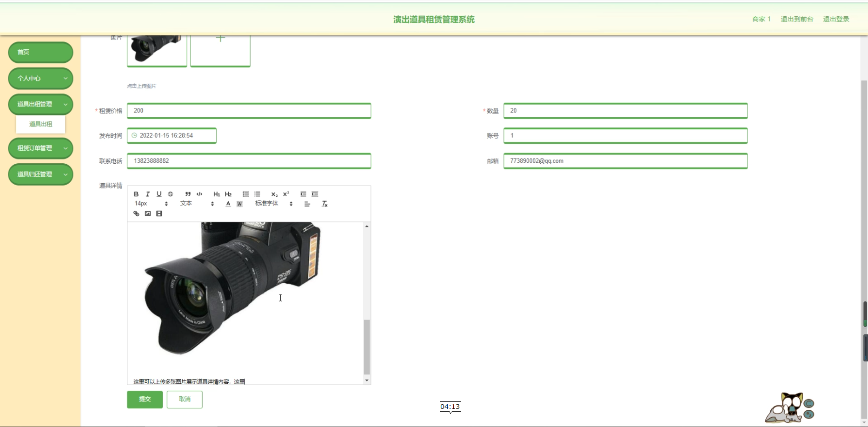This screenshot has height=427, width=868.
Task: Clear text formatting
Action: click(x=325, y=204)
